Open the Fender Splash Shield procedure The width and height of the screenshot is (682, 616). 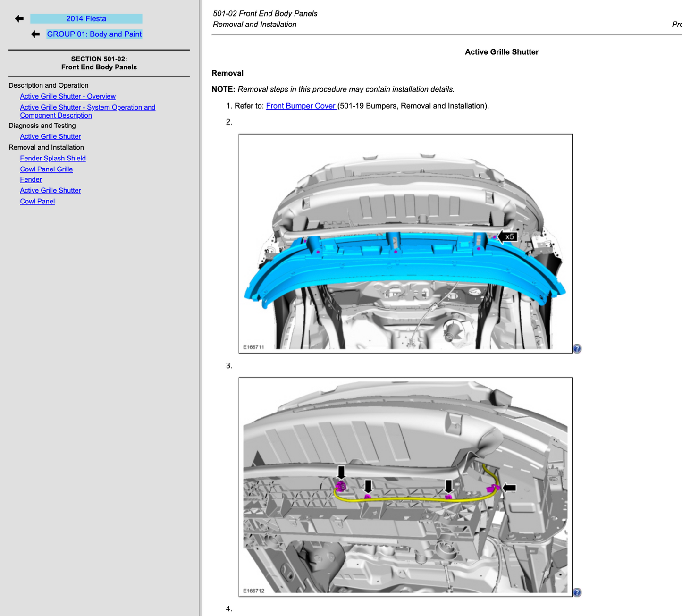pos(53,158)
